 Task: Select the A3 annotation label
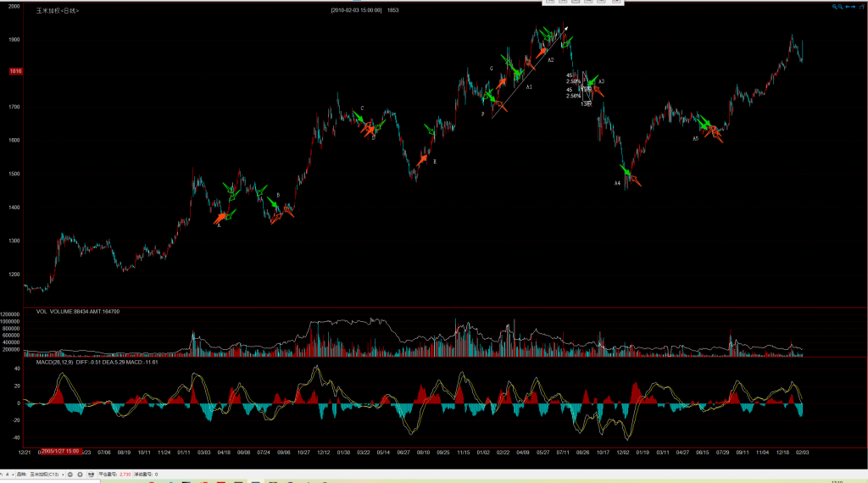(x=601, y=81)
